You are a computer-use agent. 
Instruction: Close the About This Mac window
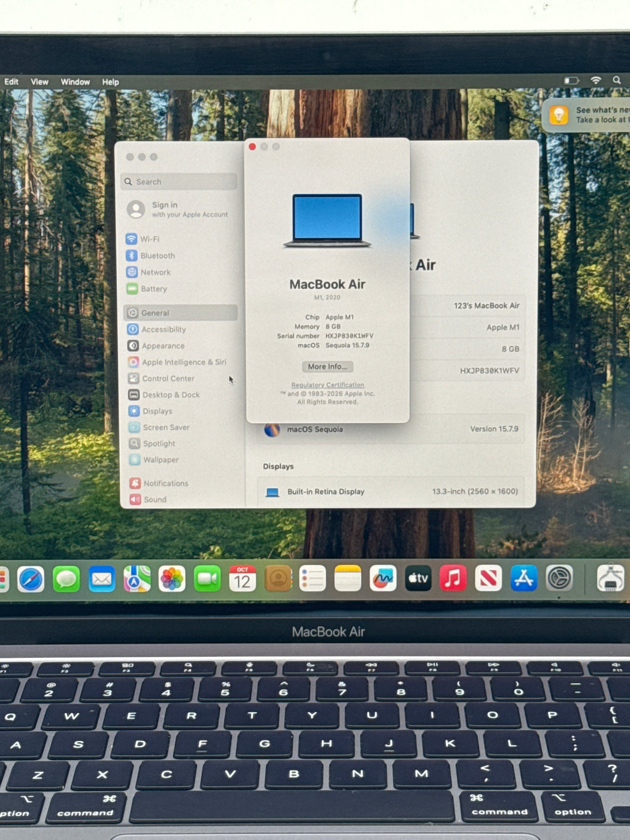[252, 146]
